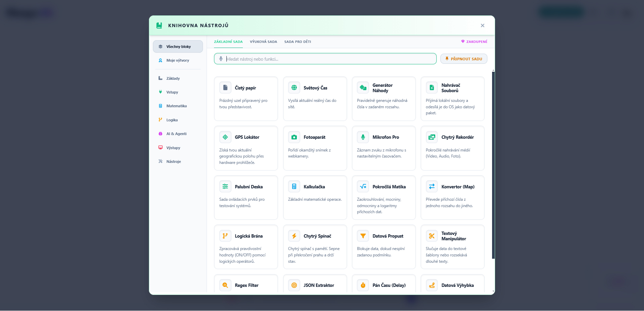
Task: Focus the Hledat nástroj nebo funkci search field
Action: point(325,59)
